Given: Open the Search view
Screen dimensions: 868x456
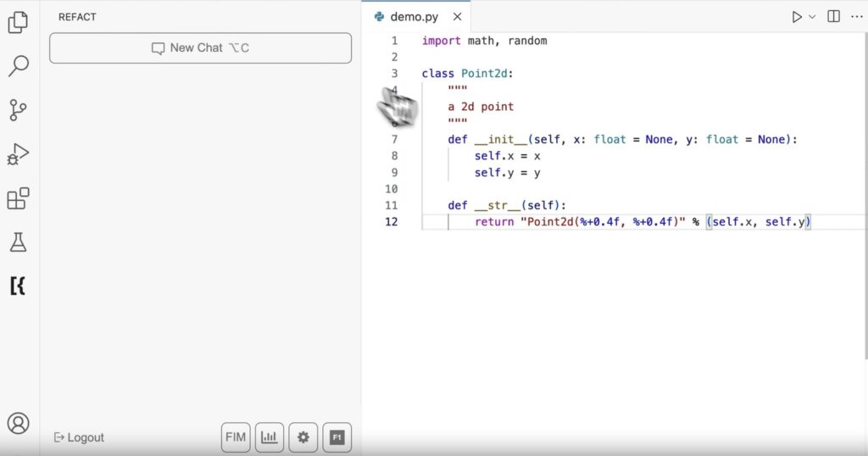Looking at the screenshot, I should tap(19, 65).
